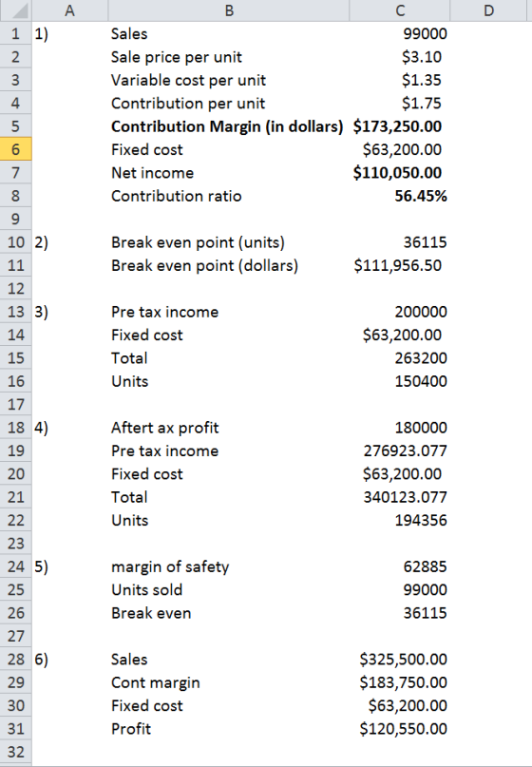532x767 pixels.
Task: Click the 'Cont margin' cell
Action: click(229, 681)
